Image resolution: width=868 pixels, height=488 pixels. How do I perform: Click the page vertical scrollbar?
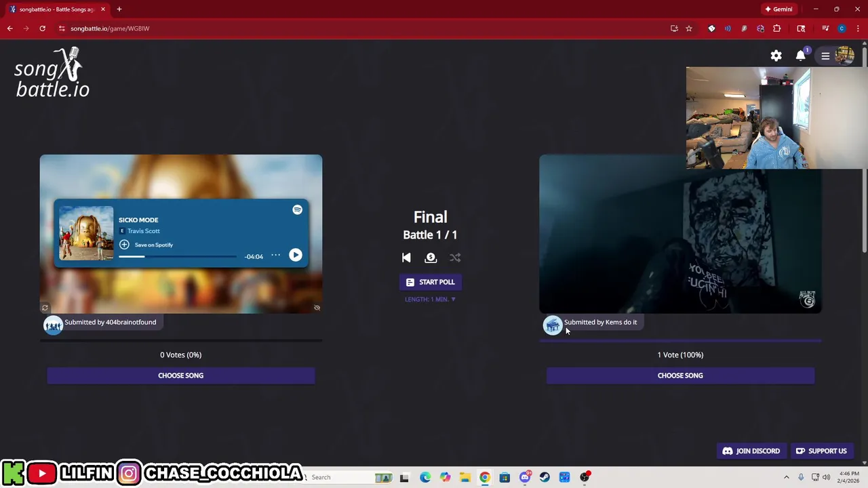point(865,149)
